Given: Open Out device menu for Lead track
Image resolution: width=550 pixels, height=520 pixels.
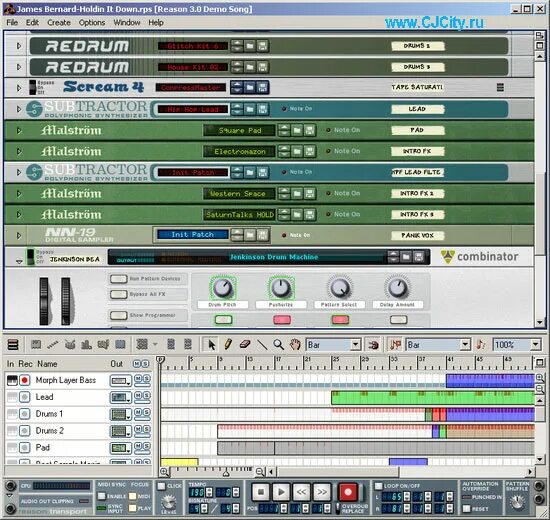Looking at the screenshot, I should (x=120, y=397).
